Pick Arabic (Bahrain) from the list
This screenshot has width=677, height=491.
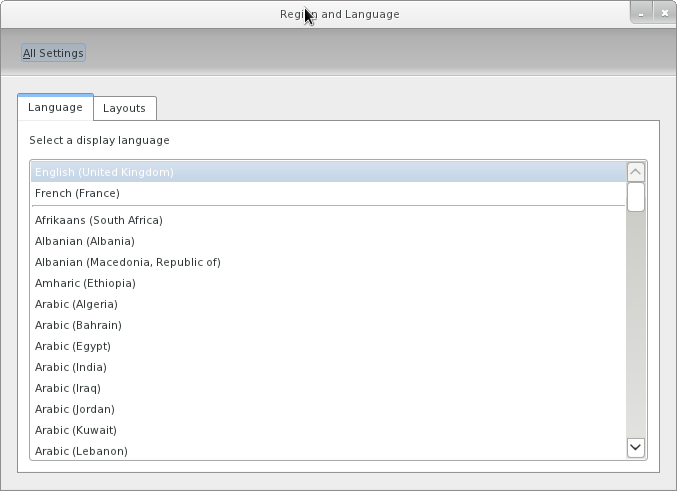click(x=78, y=325)
